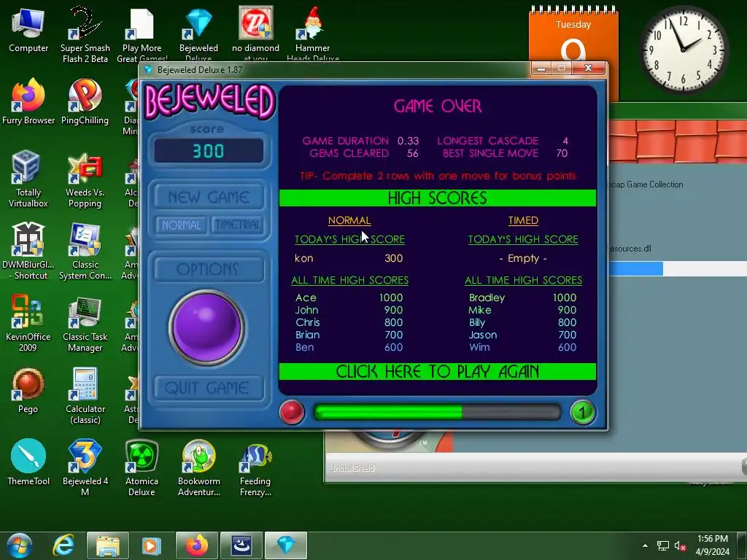Open media player taskbar icon
Viewport: 747px width, 560px height.
click(x=151, y=545)
